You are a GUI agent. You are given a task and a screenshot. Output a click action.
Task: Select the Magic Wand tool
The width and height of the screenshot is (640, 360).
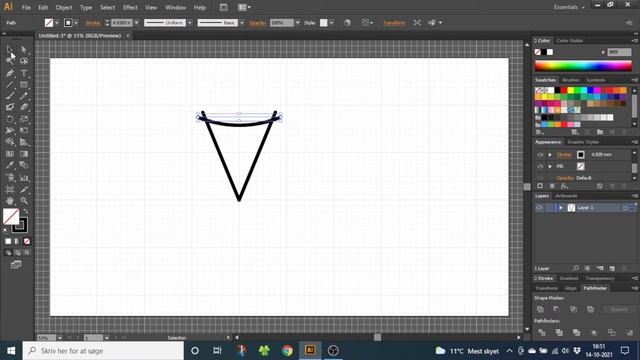[x=10, y=61]
